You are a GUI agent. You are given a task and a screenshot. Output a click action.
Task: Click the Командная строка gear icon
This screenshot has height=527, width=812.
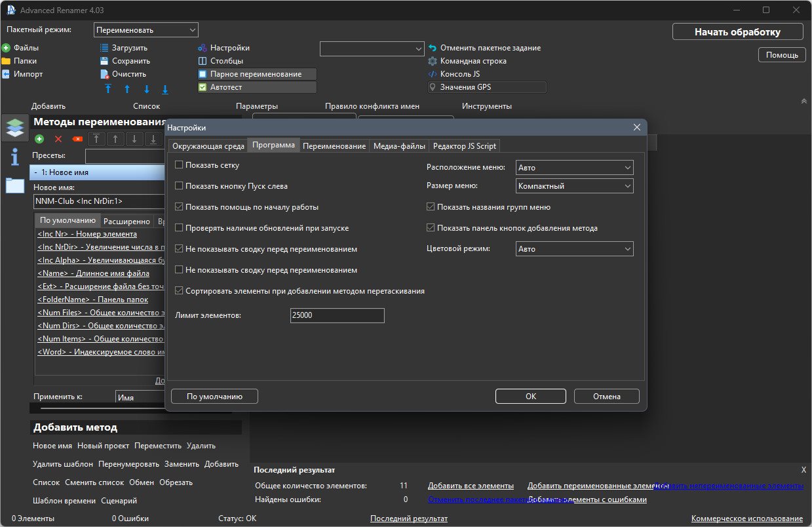pyautogui.click(x=433, y=61)
